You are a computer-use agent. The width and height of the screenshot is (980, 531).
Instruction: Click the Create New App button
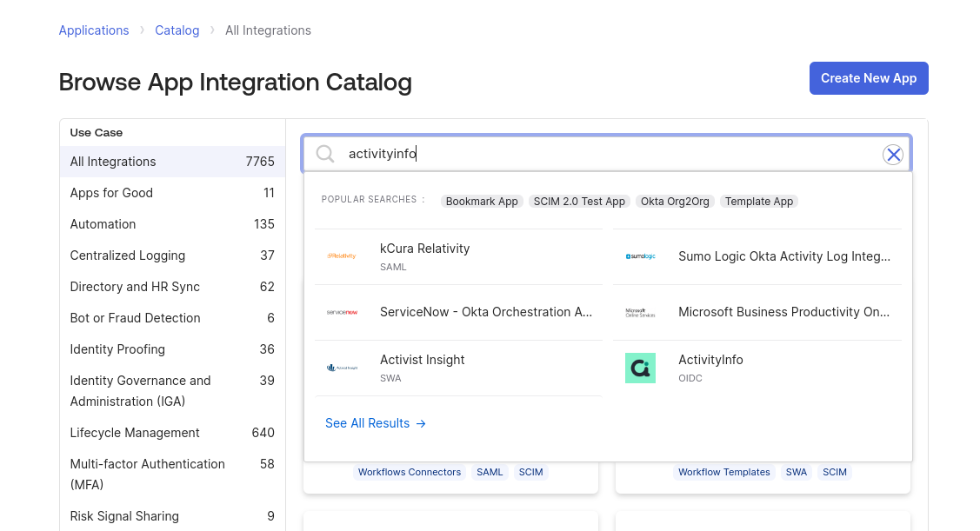pyautogui.click(x=869, y=78)
